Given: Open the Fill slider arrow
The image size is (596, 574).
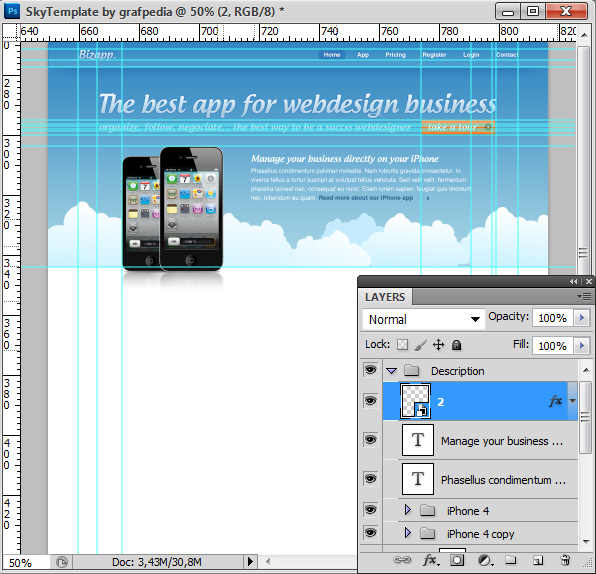Looking at the screenshot, I should pyautogui.click(x=582, y=346).
